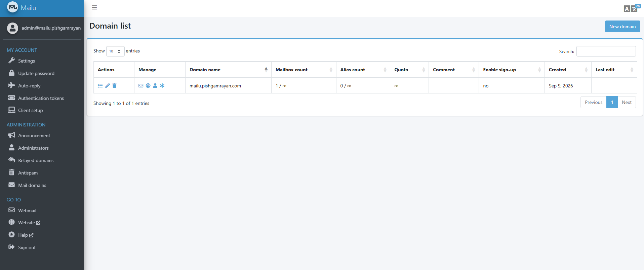
Task: Toggle the sidebar with the hamburger icon
Action: click(x=94, y=7)
